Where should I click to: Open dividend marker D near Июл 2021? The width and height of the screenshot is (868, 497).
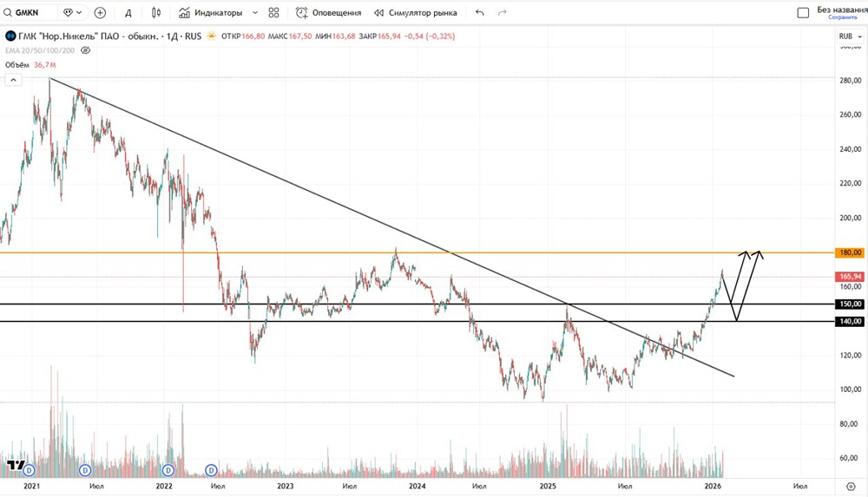85,470
